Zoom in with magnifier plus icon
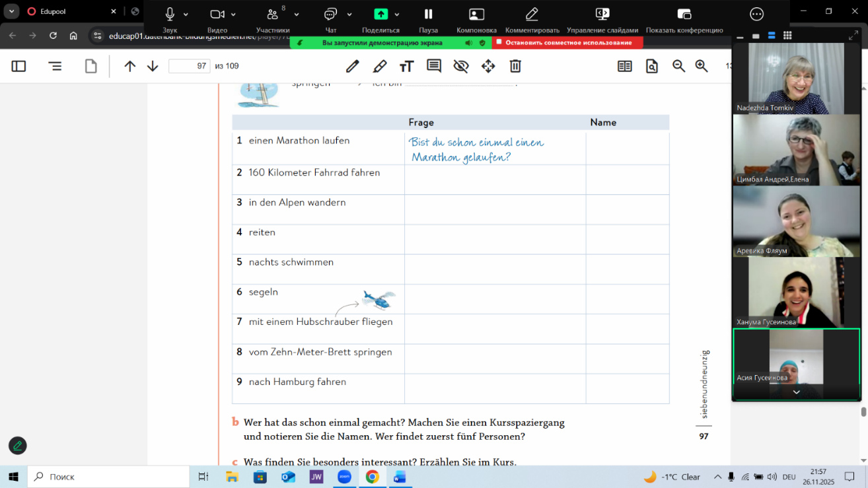 [702, 66]
